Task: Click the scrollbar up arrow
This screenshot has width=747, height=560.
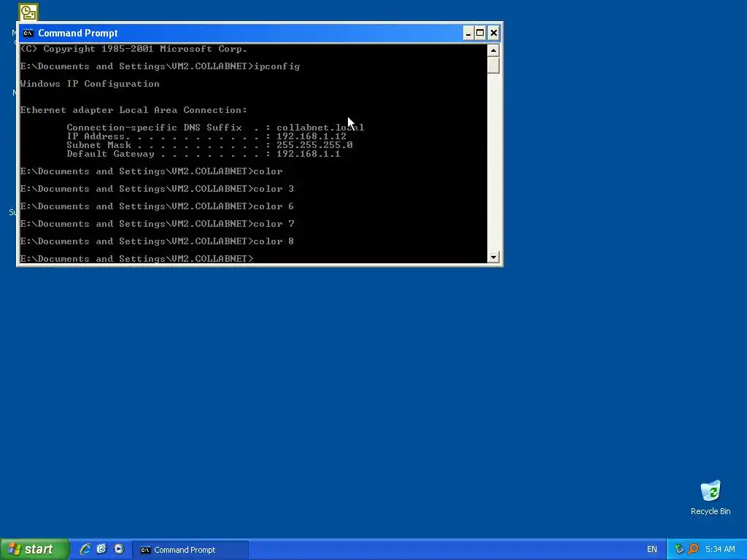Action: [493, 50]
